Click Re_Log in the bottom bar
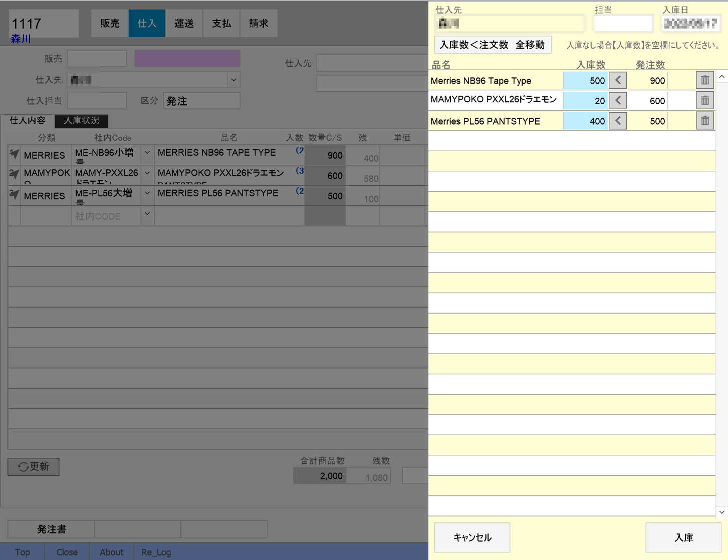Viewport: 728px width, 560px height. (156, 552)
